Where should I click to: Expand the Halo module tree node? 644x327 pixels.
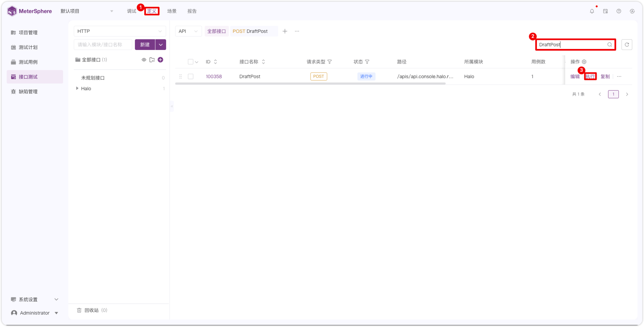[x=77, y=89]
